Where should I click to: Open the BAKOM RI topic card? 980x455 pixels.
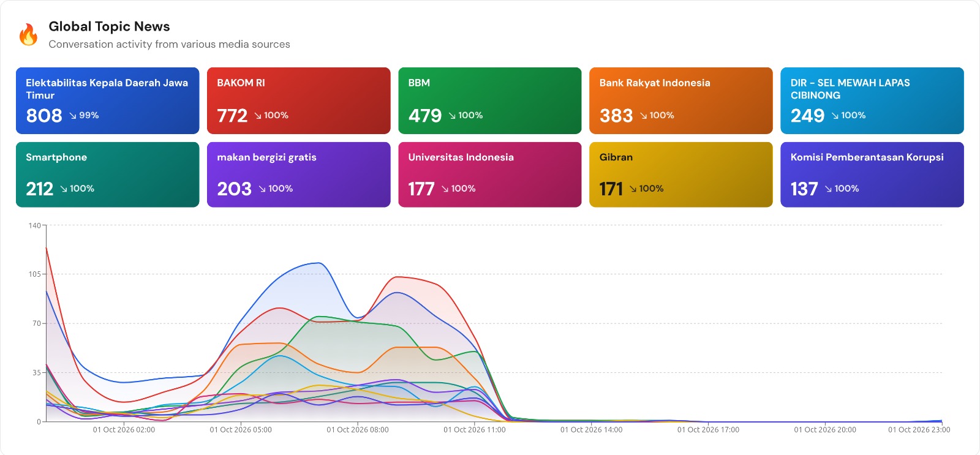[299, 100]
